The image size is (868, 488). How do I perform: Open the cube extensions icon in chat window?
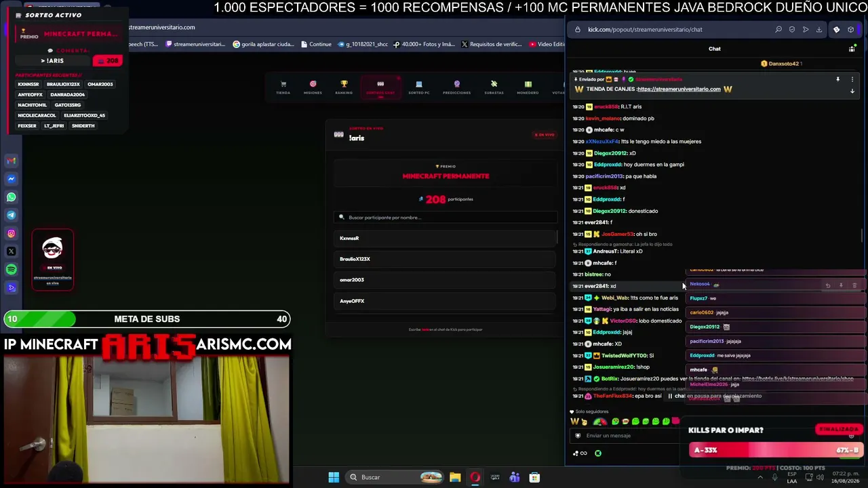[x=851, y=29]
